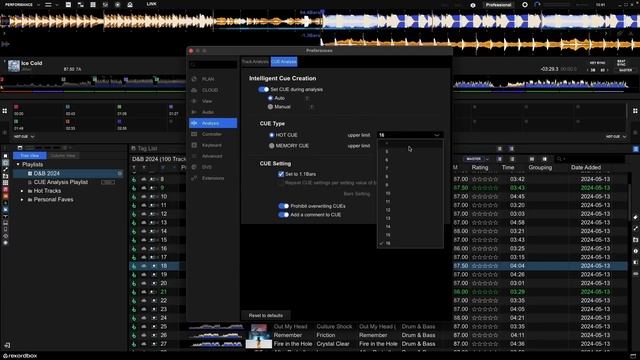Click the Tag List icon
Screen dimensions: 640x360
tap(133, 148)
